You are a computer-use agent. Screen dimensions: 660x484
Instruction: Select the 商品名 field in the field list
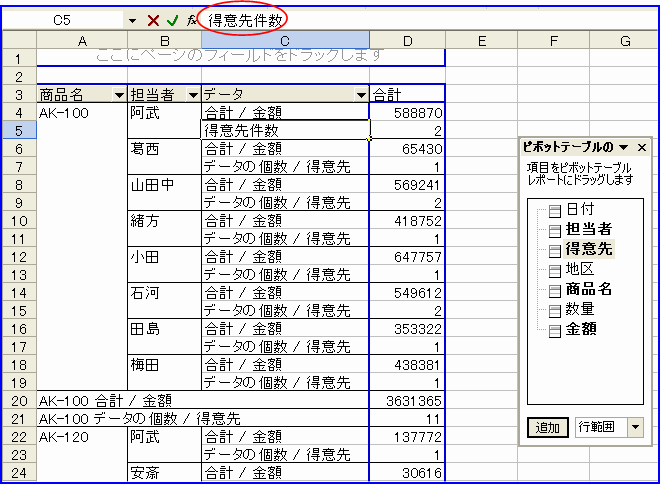click(588, 289)
